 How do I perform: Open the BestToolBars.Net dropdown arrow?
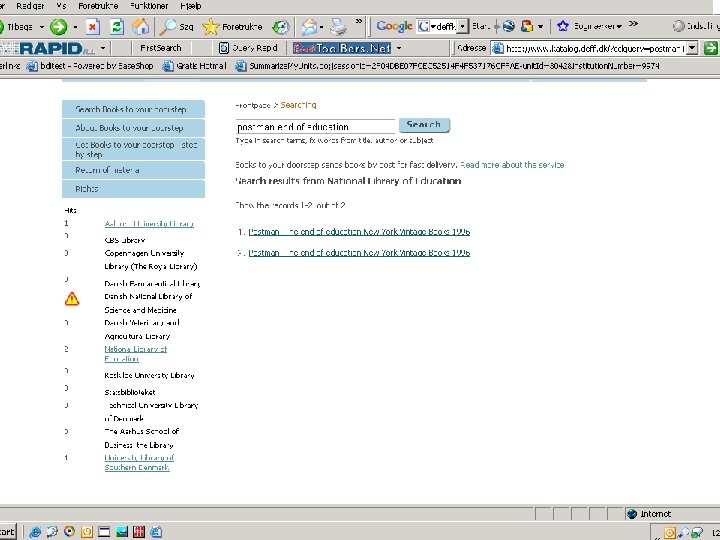coord(399,48)
